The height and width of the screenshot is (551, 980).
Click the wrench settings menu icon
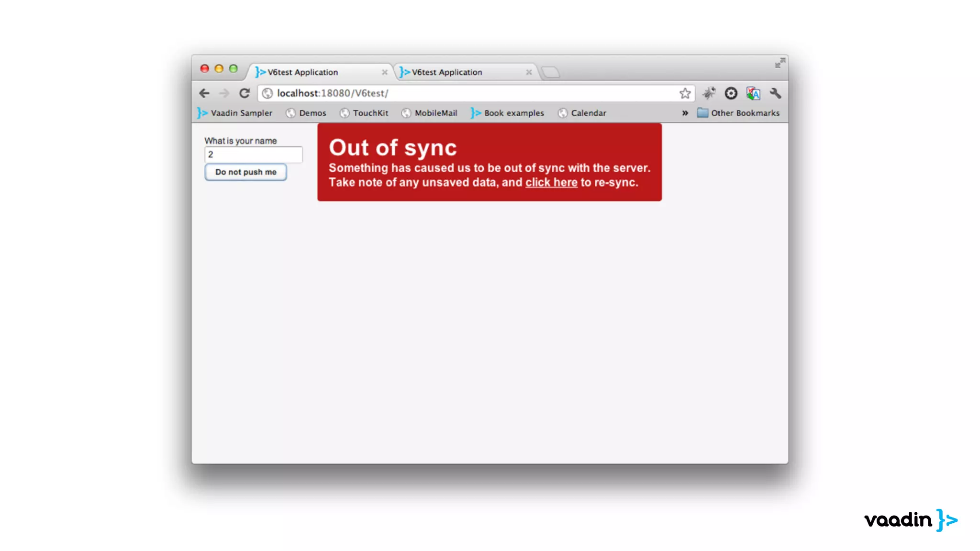point(775,93)
